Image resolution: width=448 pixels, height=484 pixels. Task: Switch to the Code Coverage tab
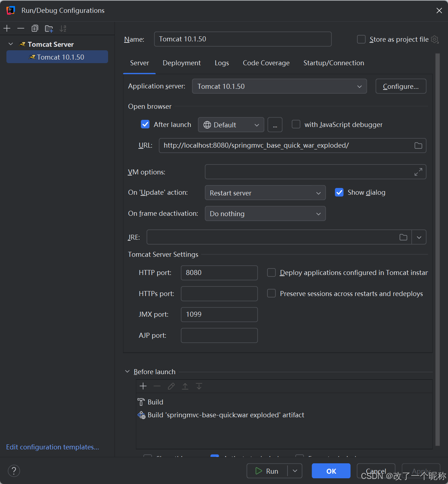[266, 63]
